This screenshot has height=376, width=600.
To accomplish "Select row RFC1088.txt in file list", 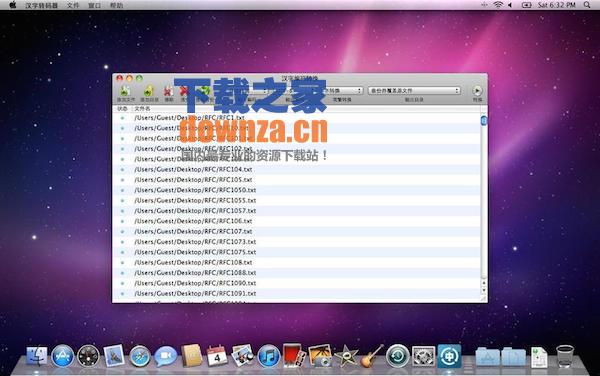I will [x=297, y=273].
